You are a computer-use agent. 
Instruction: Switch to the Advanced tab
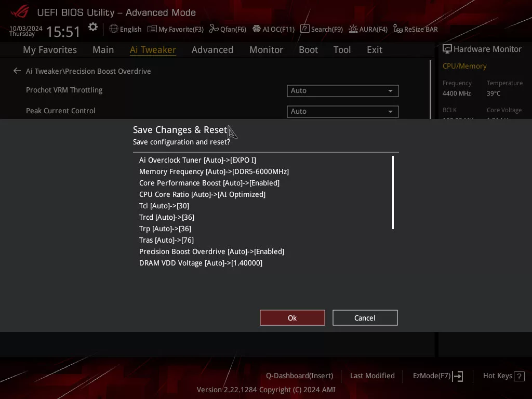[x=212, y=50]
